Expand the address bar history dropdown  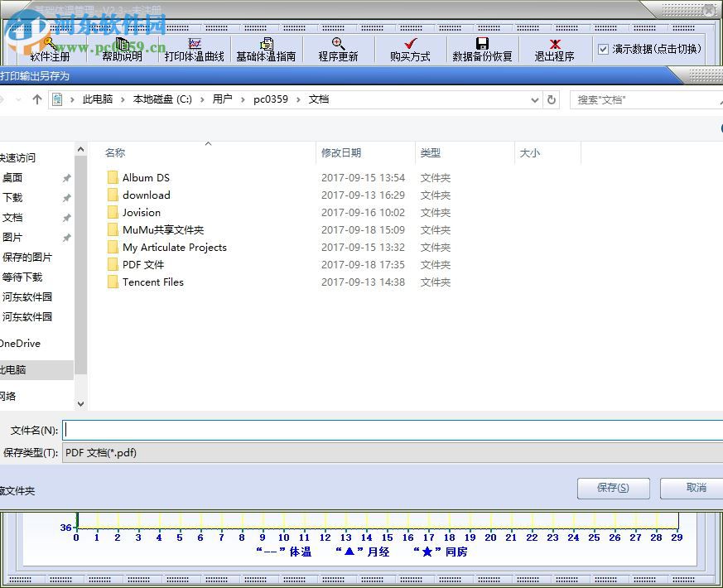click(535, 99)
